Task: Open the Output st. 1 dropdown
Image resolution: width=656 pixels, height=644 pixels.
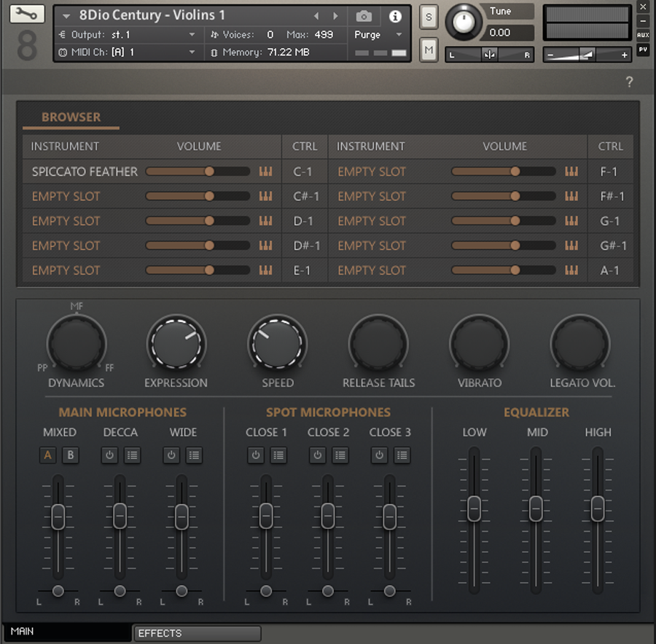Action: 192,35
